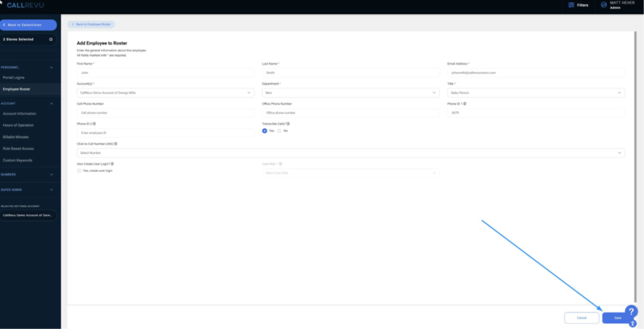Collapse the Personnel sidebar section

coord(52,67)
